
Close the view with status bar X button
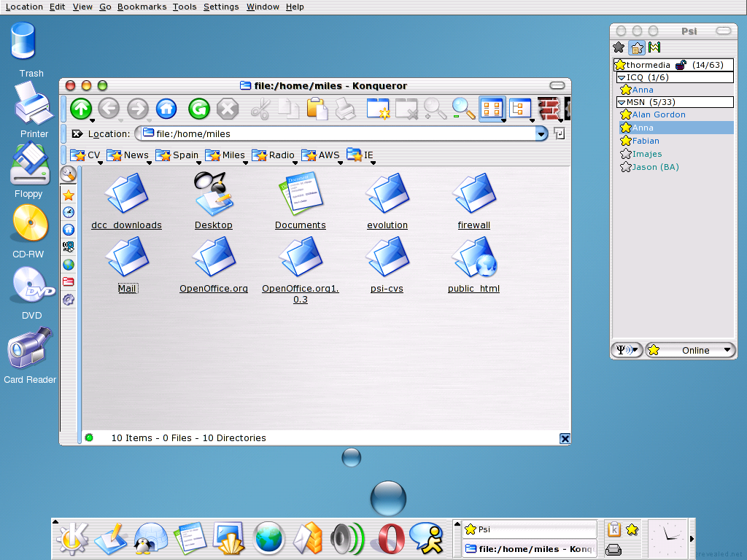(565, 438)
